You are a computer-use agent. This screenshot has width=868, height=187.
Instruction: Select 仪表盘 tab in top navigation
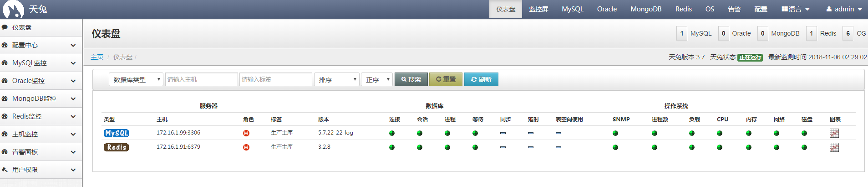coord(506,9)
